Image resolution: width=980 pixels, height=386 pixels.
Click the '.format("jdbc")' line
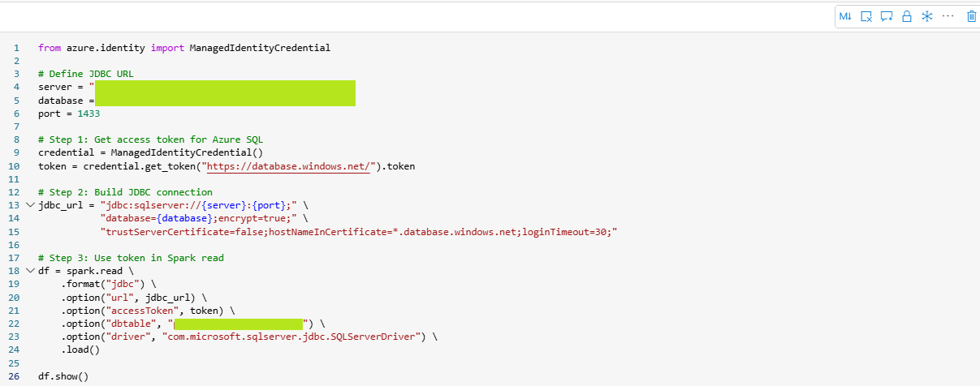108,284
